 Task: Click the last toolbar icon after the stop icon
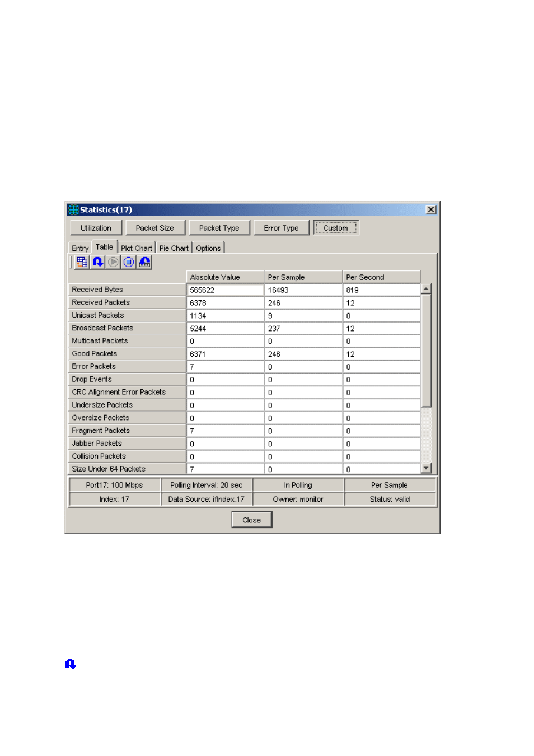(144, 262)
